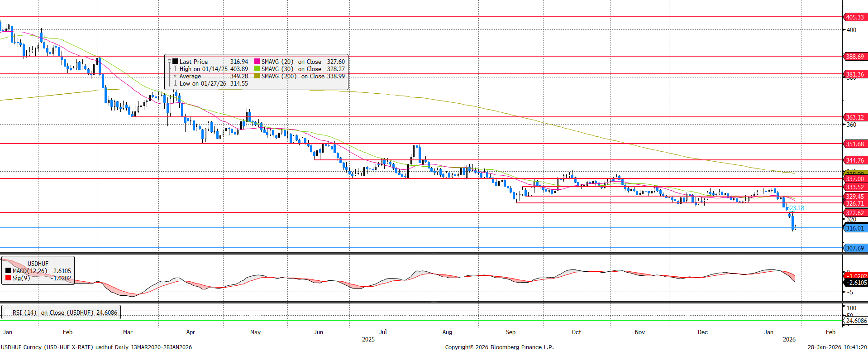
Task: Click the RSI 24.6086 axis value tag
Action: point(856,321)
